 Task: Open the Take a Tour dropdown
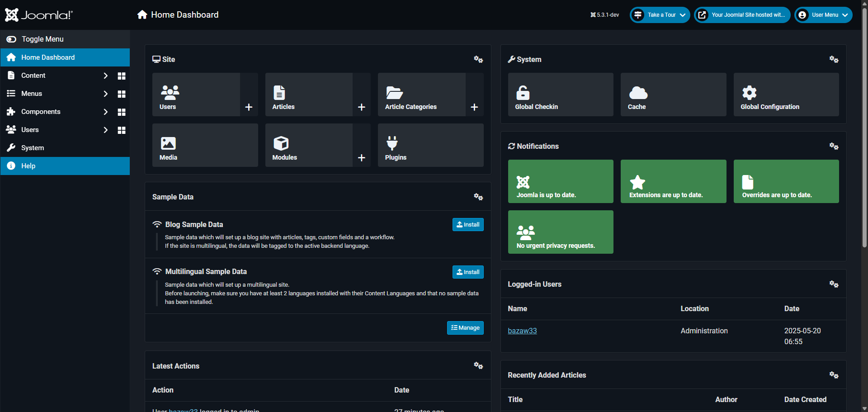point(660,15)
